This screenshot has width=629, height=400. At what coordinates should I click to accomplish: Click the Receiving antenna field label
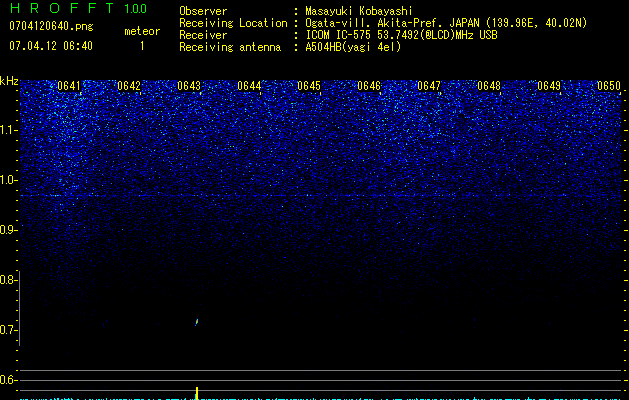pos(230,47)
